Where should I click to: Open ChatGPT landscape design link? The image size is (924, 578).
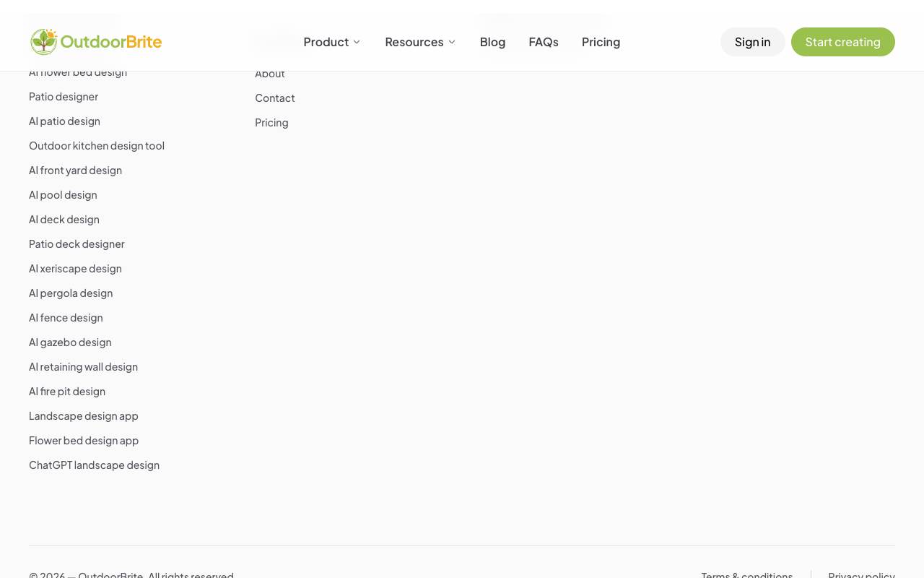(94, 465)
